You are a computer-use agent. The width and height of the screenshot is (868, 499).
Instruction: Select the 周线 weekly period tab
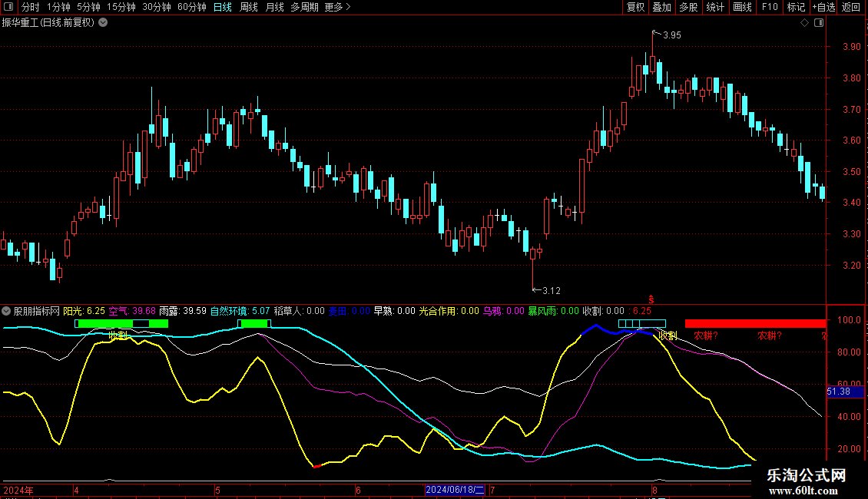tap(249, 8)
